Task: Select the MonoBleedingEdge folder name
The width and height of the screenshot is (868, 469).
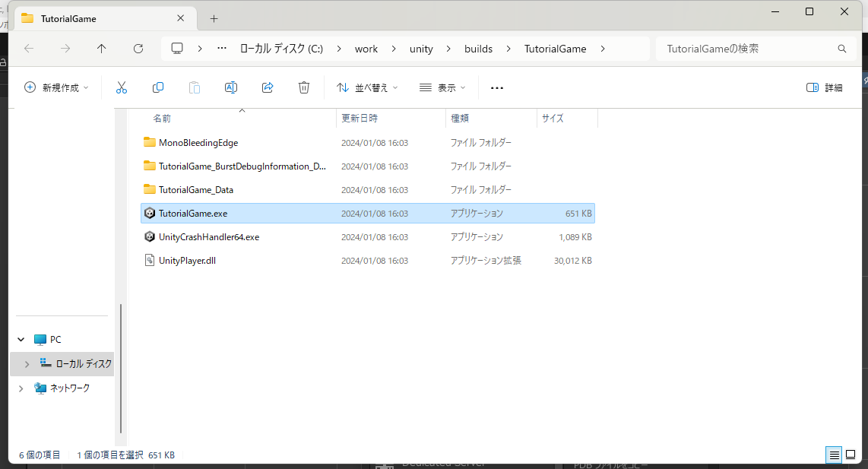Action: [198, 143]
